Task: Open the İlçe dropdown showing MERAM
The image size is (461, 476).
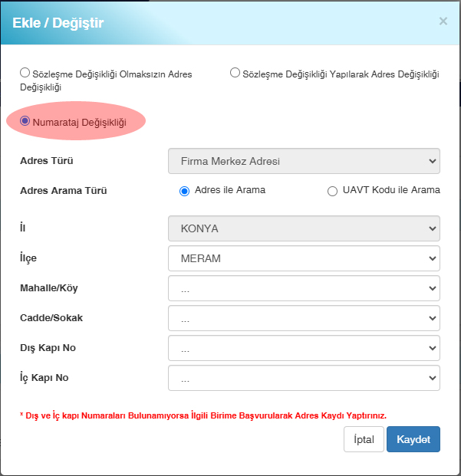Action: (x=304, y=258)
